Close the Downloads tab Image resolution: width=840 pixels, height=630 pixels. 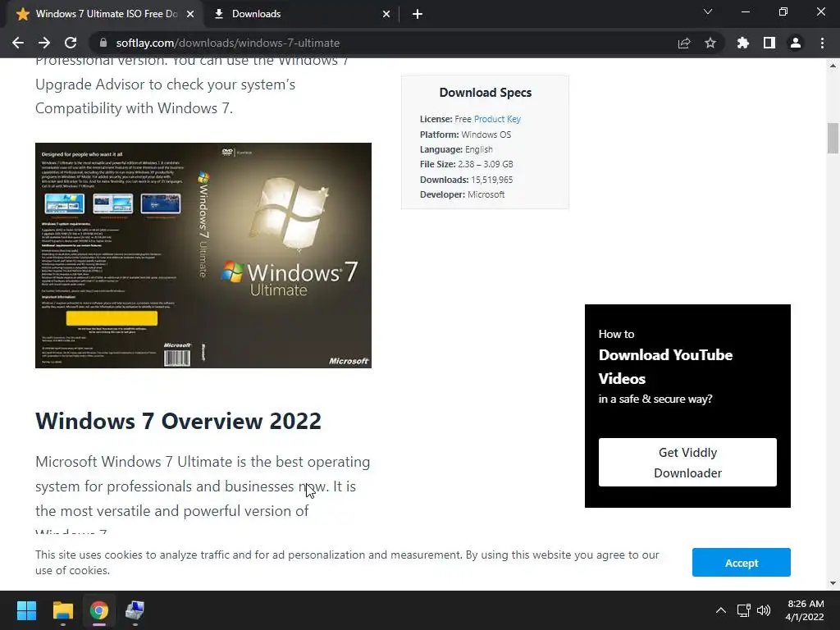click(x=386, y=14)
